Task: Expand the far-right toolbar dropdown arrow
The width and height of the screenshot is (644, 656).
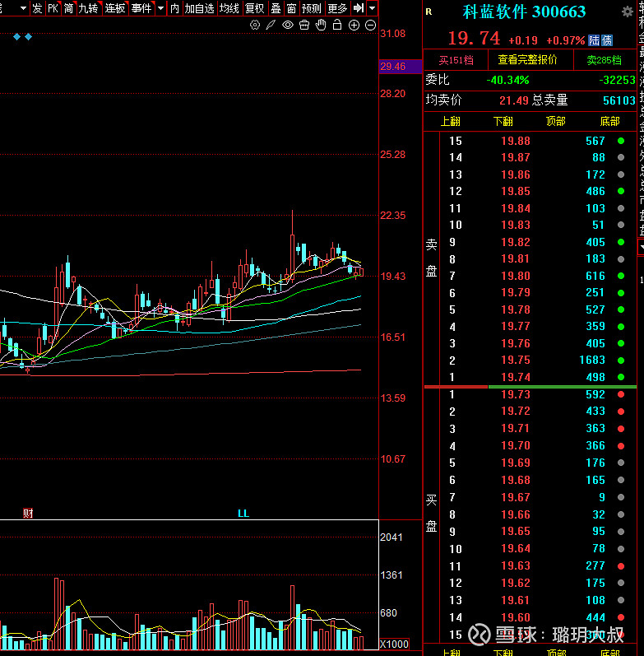Action: pyautogui.click(x=373, y=8)
